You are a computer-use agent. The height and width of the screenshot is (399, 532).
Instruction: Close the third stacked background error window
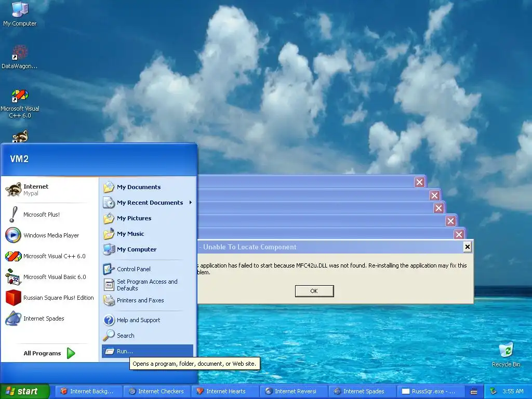tap(438, 208)
